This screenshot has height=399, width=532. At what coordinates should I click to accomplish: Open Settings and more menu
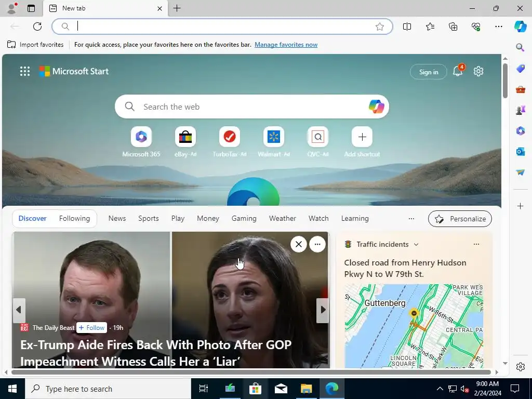498,26
